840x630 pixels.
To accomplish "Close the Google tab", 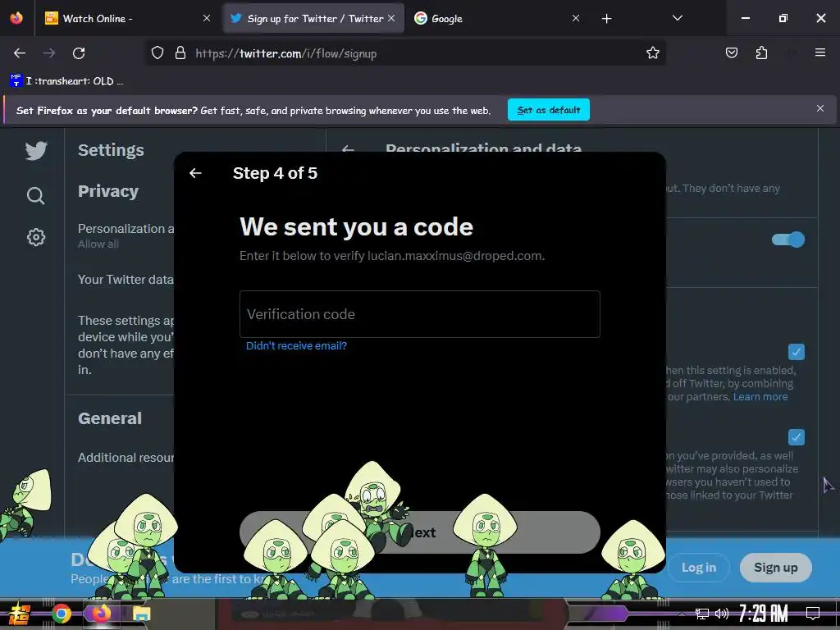I will (576, 18).
